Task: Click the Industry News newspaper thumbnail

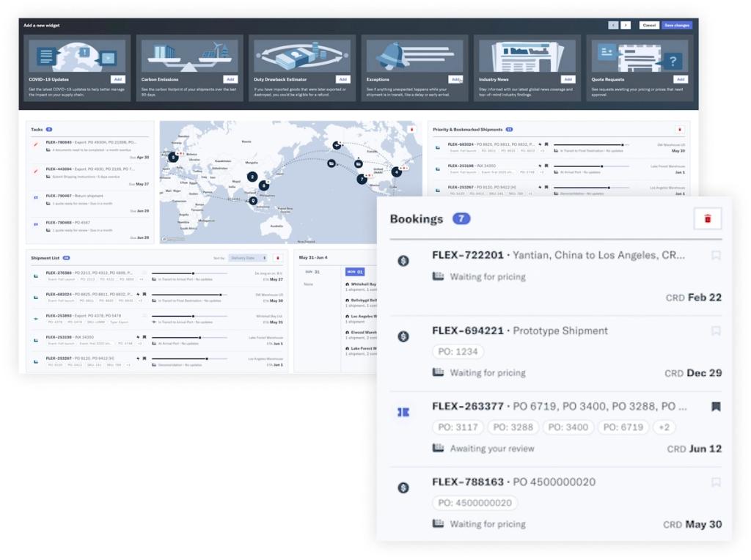Action: coord(527,56)
